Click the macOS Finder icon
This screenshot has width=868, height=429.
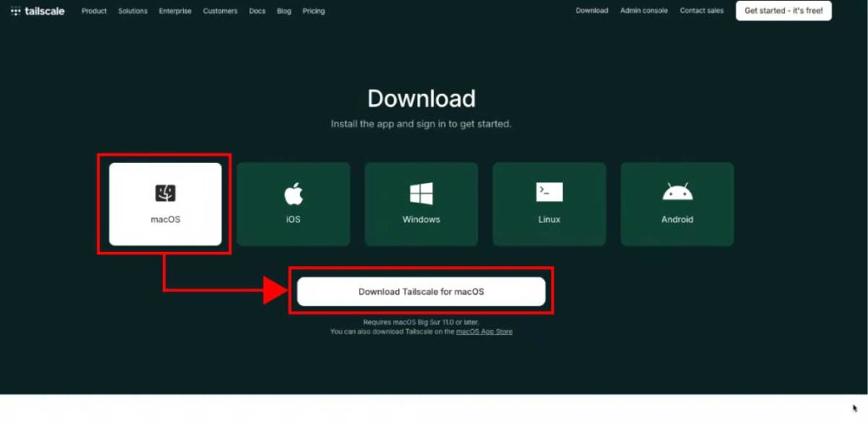(x=165, y=193)
